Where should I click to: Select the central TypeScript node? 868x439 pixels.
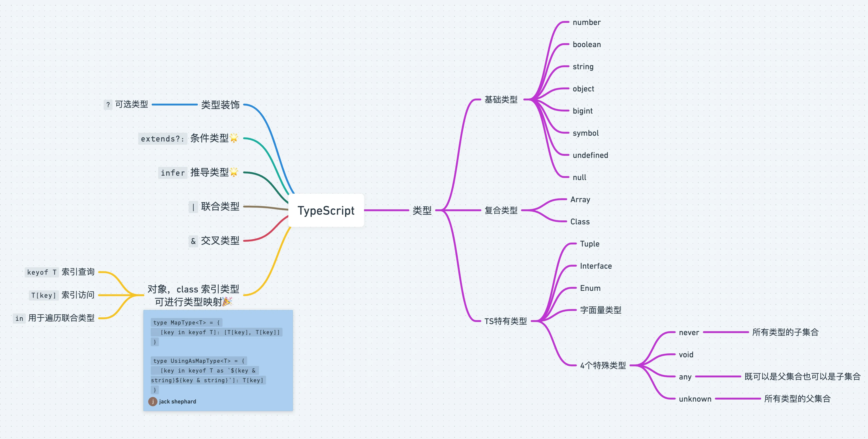(x=326, y=210)
